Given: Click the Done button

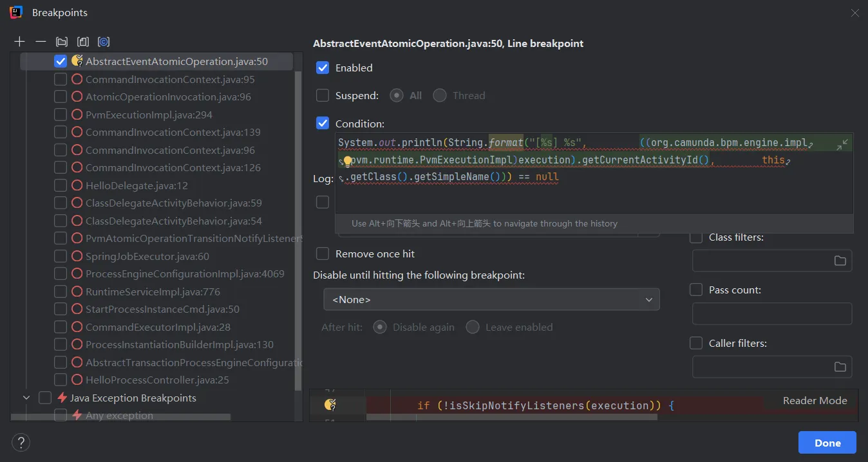Looking at the screenshot, I should (x=827, y=443).
